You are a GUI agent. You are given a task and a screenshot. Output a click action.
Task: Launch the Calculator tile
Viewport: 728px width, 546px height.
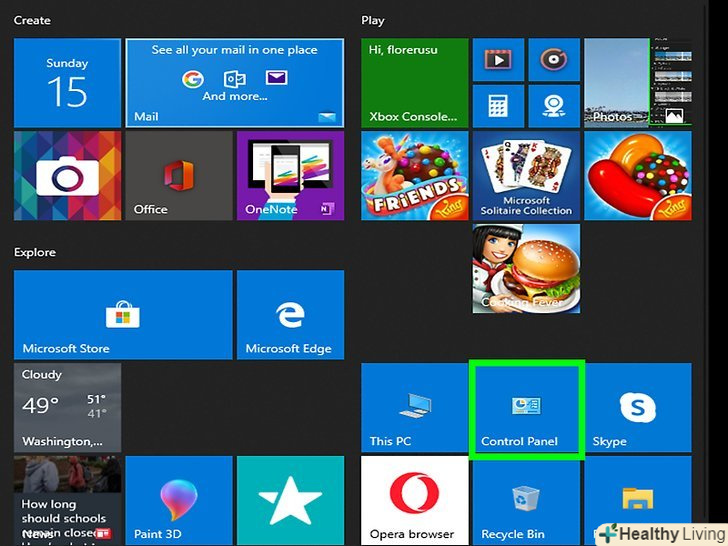point(498,106)
